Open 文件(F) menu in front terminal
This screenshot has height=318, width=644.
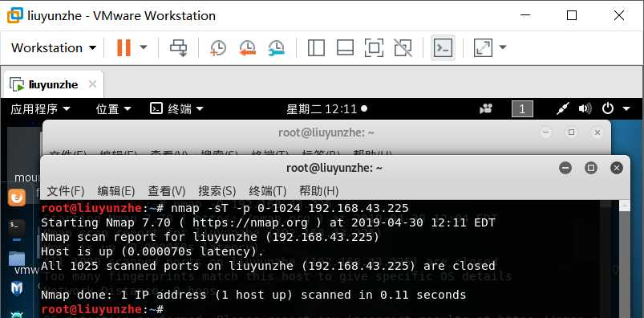(66, 191)
